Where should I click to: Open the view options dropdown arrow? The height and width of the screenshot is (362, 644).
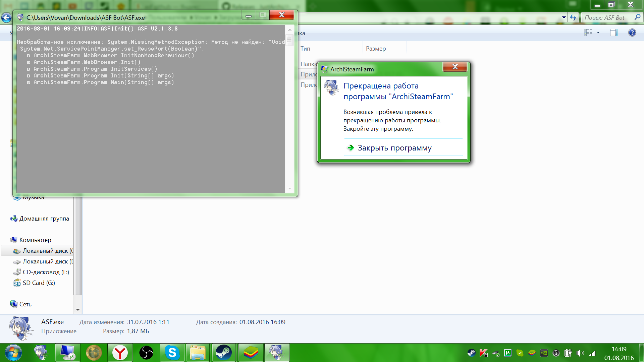(598, 33)
